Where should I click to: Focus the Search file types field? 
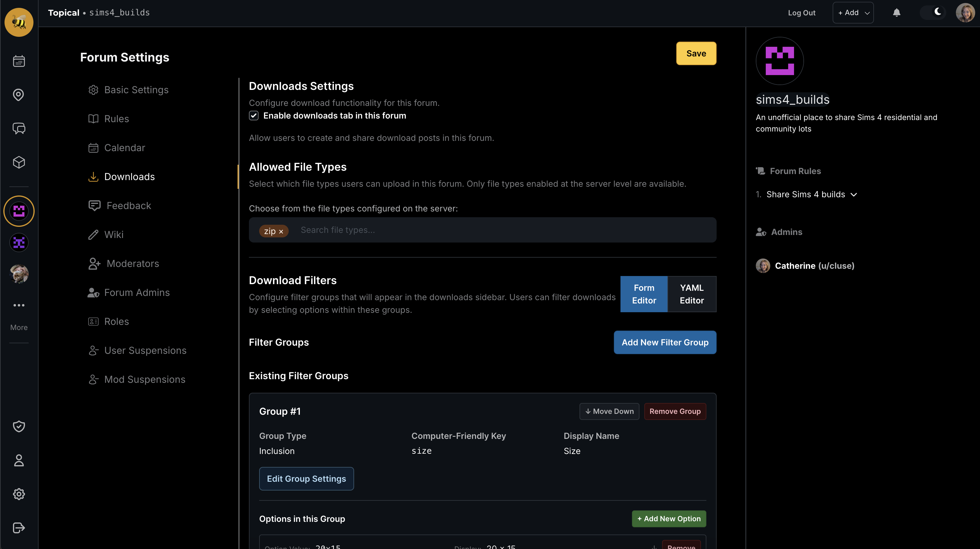point(506,230)
